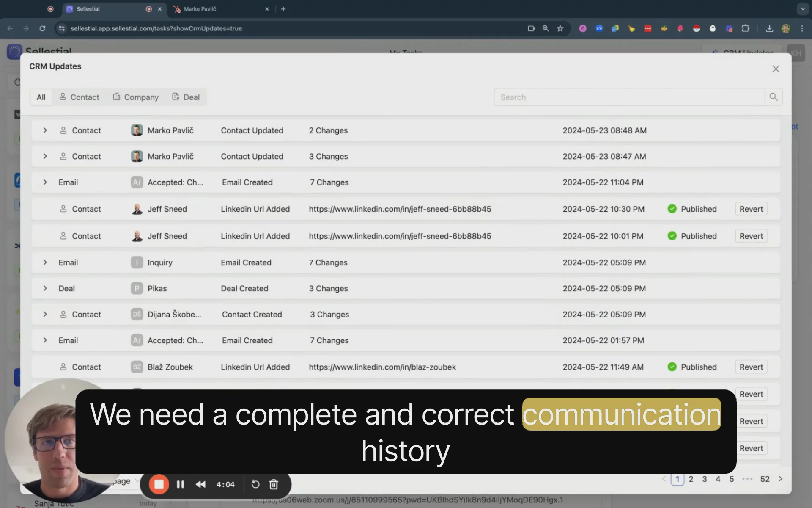
Task: Open the Chrome extensions puzzle icon
Action: click(745, 28)
